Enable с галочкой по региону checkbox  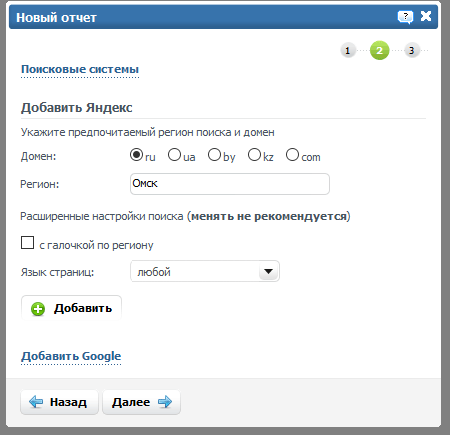(x=27, y=243)
